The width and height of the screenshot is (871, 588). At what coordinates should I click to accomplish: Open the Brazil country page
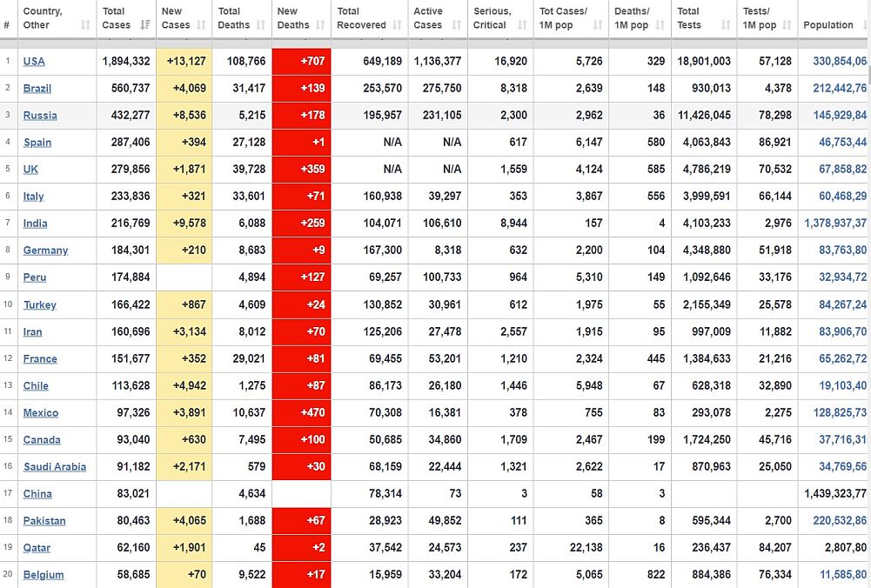pyautogui.click(x=37, y=89)
